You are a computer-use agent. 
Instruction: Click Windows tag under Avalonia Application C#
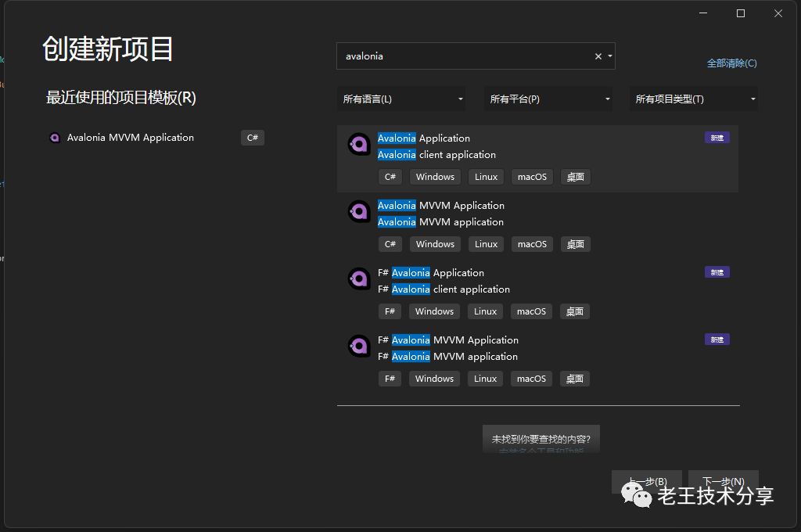[435, 177]
